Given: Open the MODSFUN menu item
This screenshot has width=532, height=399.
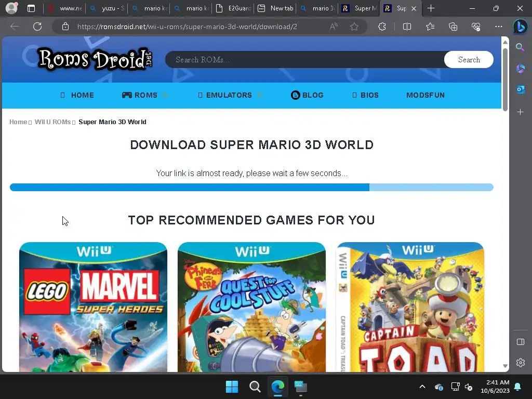Looking at the screenshot, I should tap(425, 96).
